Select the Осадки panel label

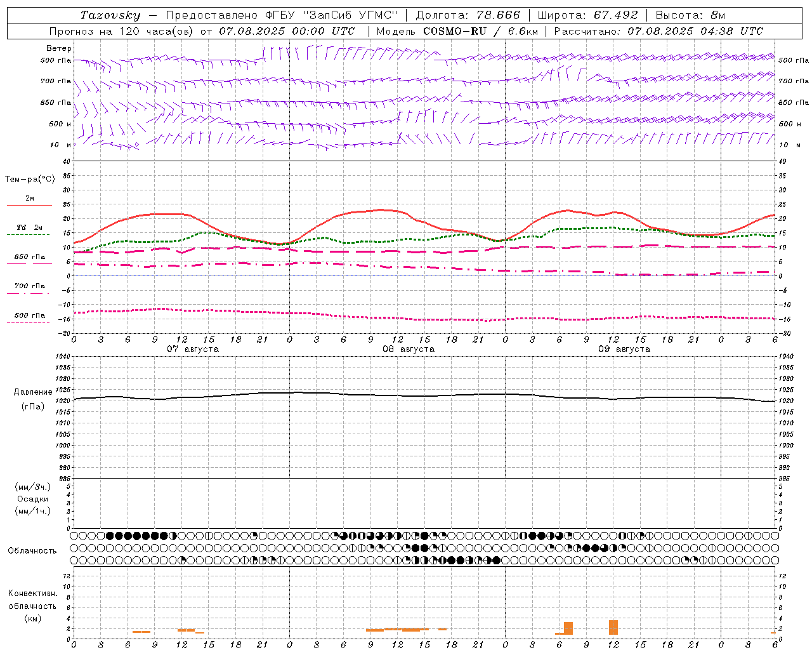(33, 499)
